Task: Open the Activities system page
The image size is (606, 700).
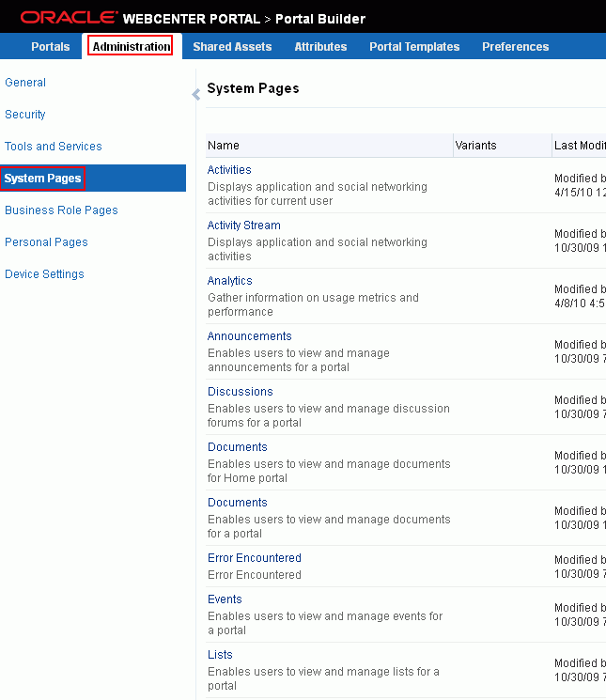Action: point(229,170)
